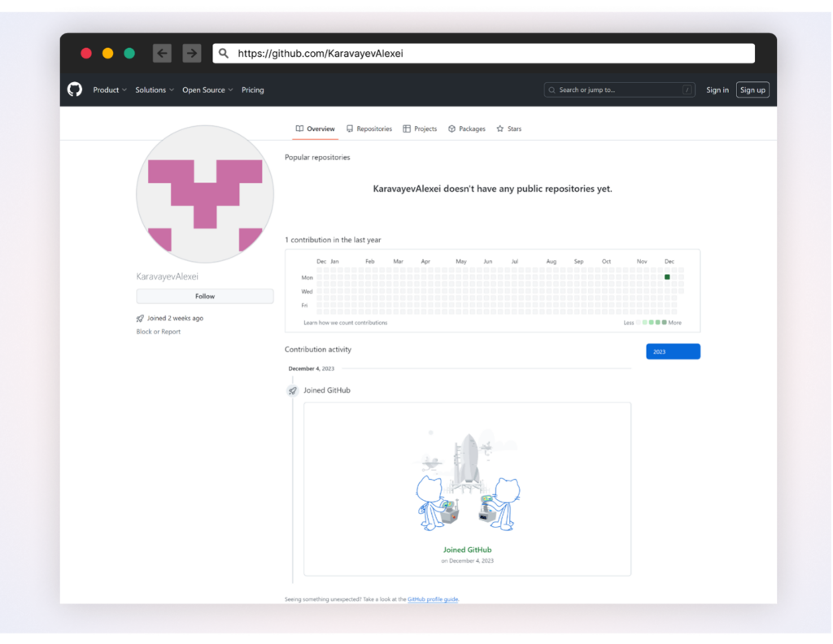
Task: Click the KaravayevAlexei username text
Action: click(167, 276)
